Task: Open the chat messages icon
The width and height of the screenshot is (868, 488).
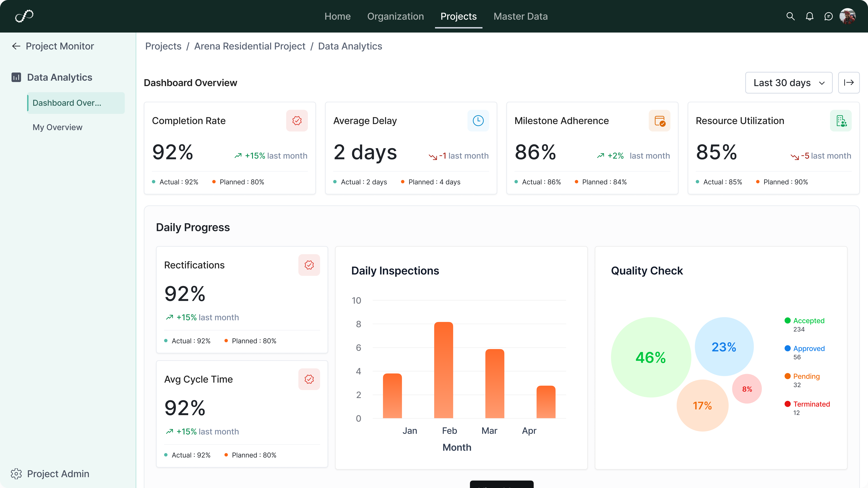Action: coord(828,16)
